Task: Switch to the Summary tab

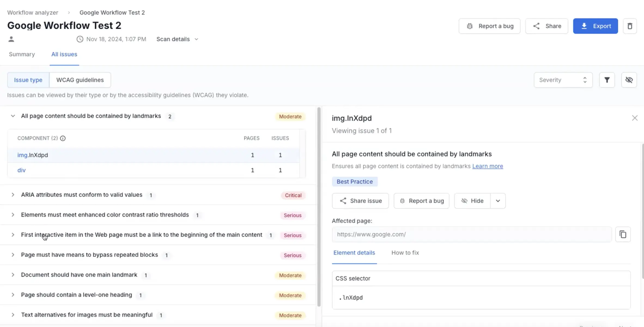Action: coord(22,54)
